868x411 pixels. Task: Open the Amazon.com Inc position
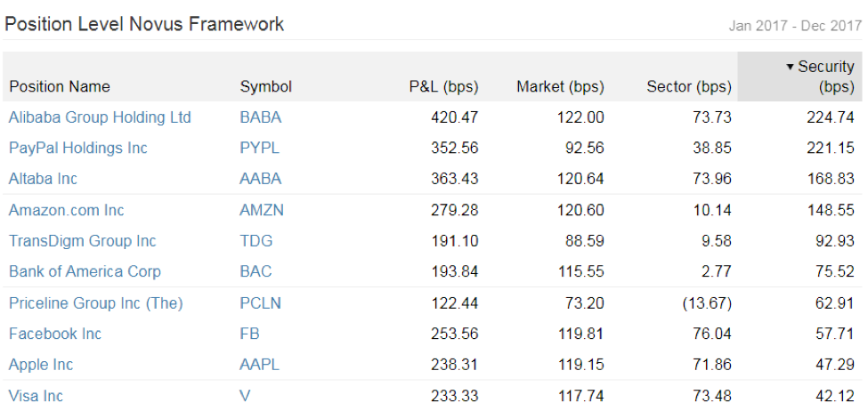(67, 210)
